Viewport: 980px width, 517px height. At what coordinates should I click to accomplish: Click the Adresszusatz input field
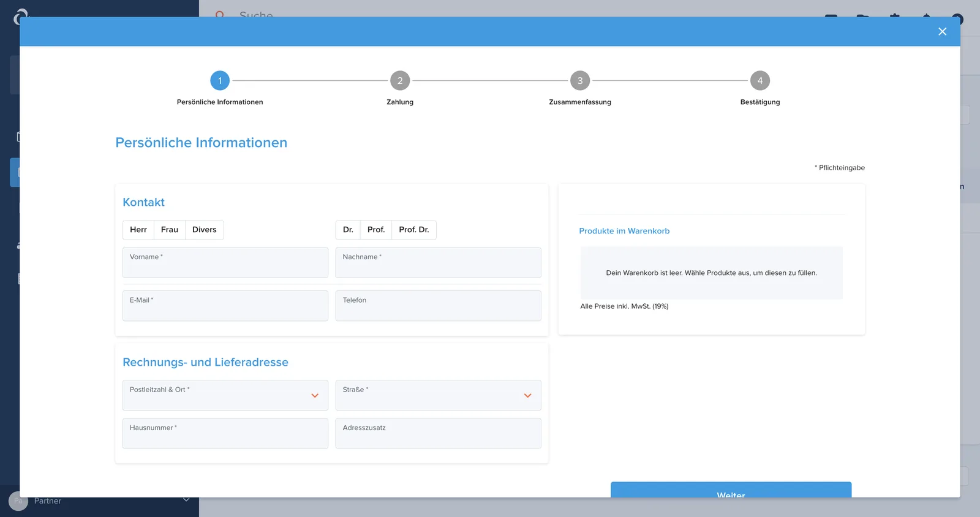point(439,433)
